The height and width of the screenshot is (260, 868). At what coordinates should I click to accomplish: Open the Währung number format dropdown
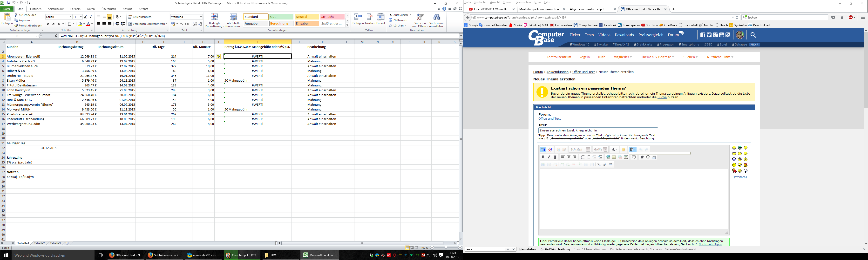coord(201,17)
